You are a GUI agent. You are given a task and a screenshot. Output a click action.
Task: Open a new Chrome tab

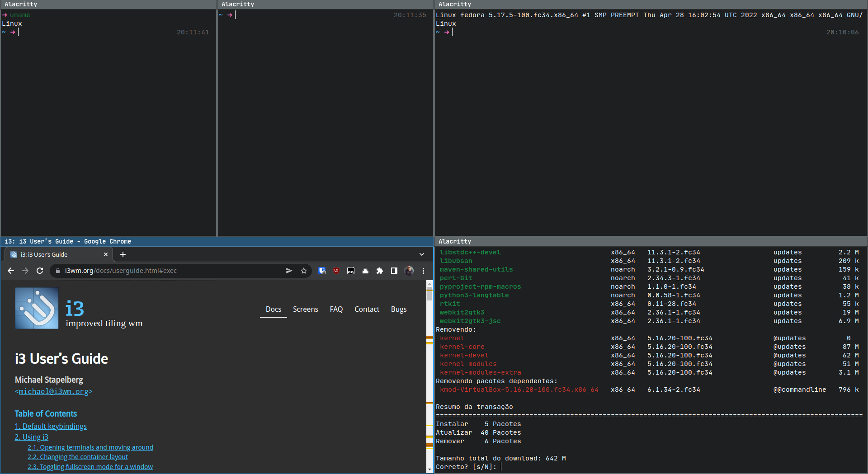123,254
